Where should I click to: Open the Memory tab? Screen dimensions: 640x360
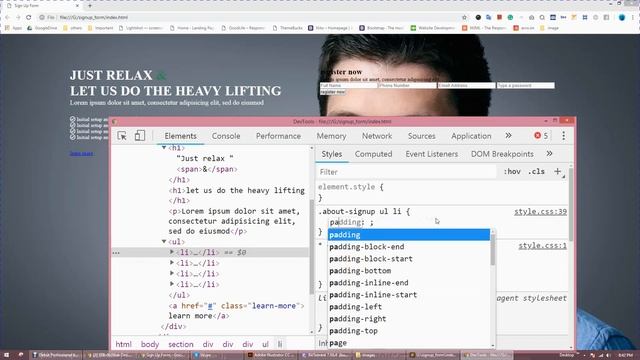331,136
